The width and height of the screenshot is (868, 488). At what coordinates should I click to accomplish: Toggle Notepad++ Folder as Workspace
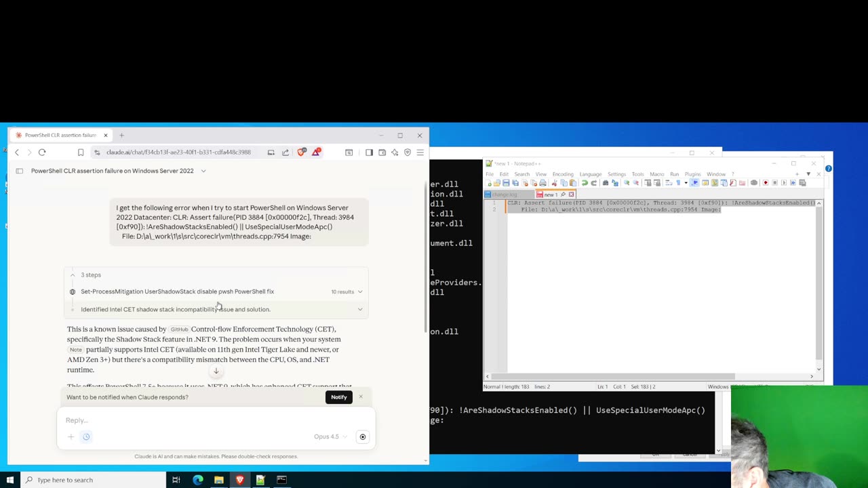743,182
